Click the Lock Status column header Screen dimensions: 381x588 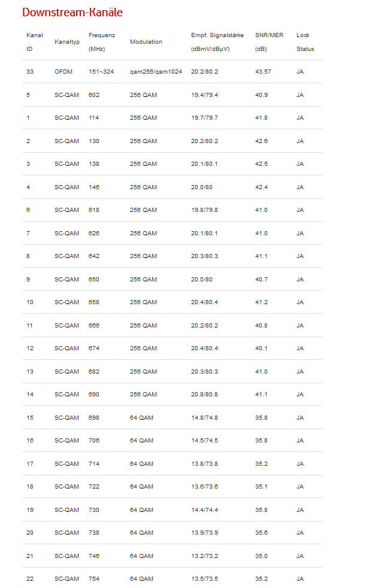click(x=304, y=42)
